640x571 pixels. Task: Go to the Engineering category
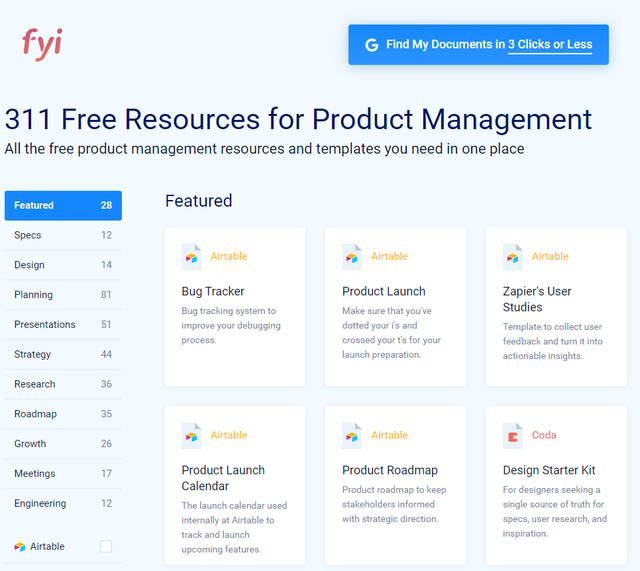[63, 504]
